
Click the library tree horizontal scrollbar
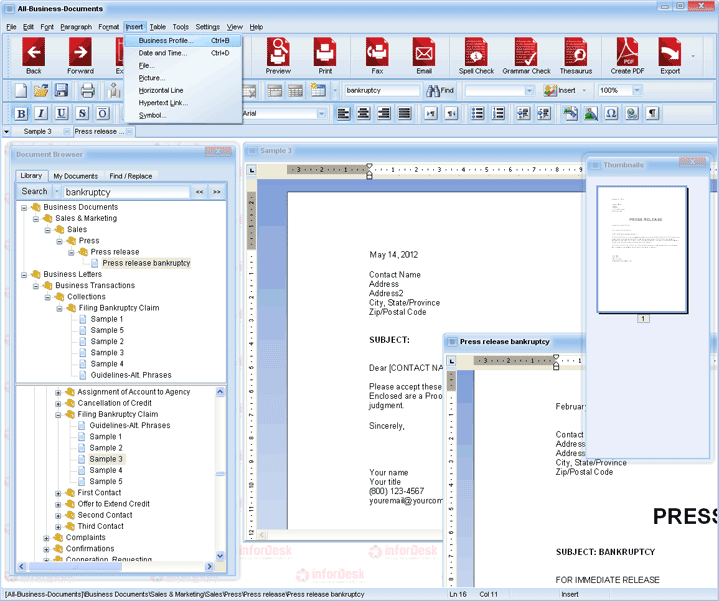pos(75,567)
